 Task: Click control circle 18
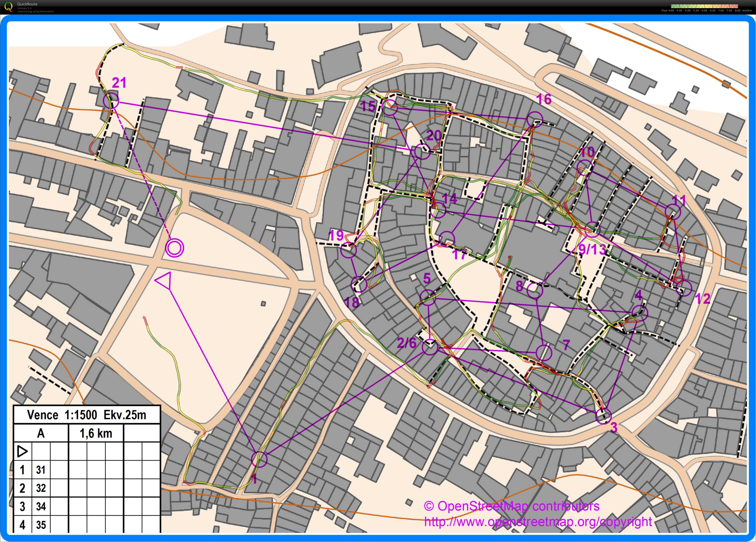coord(359,284)
